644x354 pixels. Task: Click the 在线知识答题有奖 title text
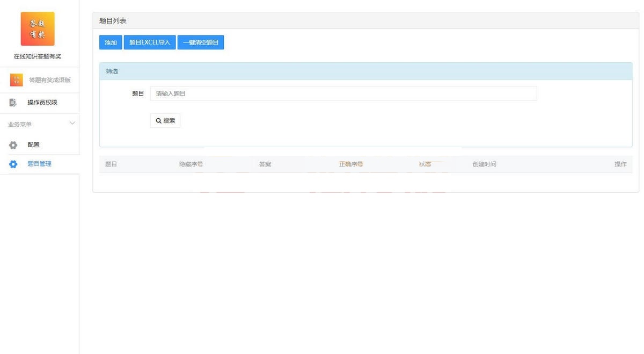click(x=38, y=56)
